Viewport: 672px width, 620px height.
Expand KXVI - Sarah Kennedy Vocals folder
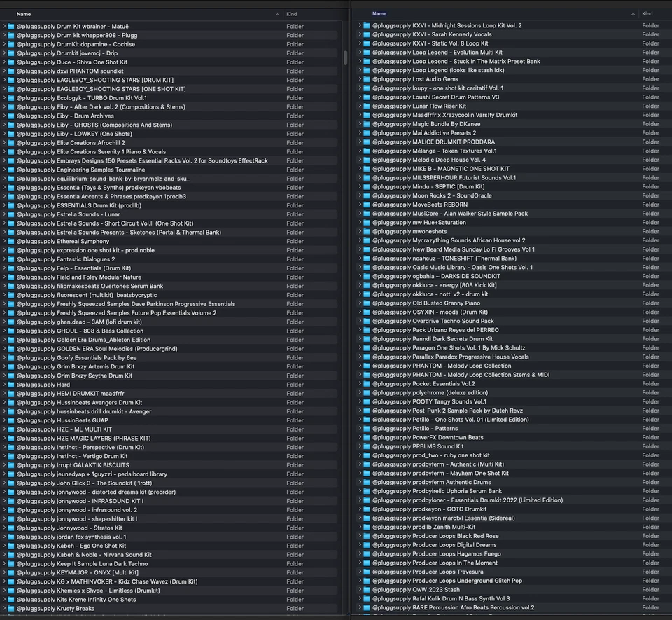point(360,34)
